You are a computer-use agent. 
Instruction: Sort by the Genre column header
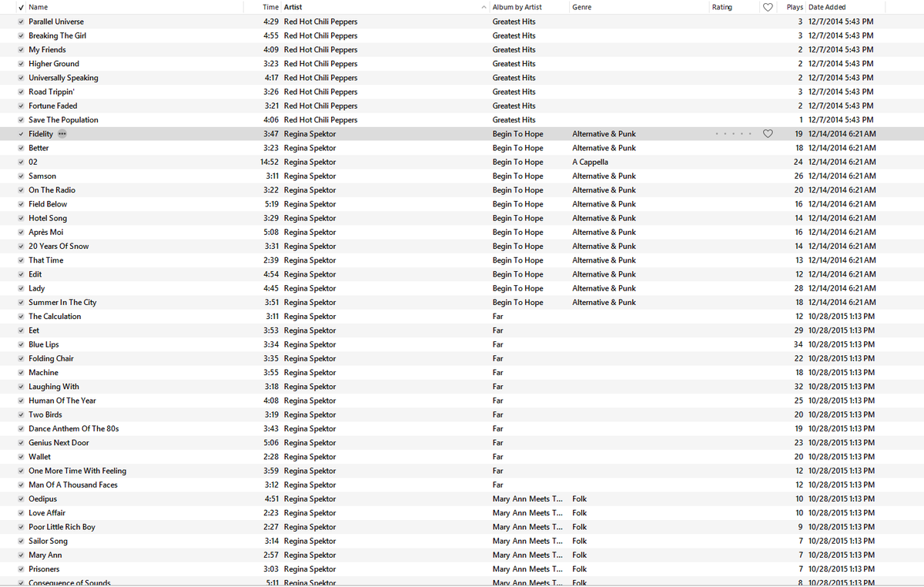tap(582, 7)
